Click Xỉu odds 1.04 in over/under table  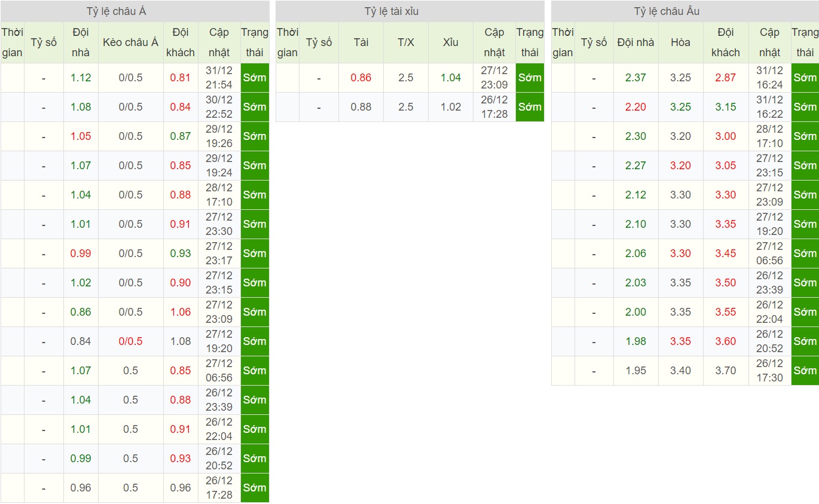451,78
